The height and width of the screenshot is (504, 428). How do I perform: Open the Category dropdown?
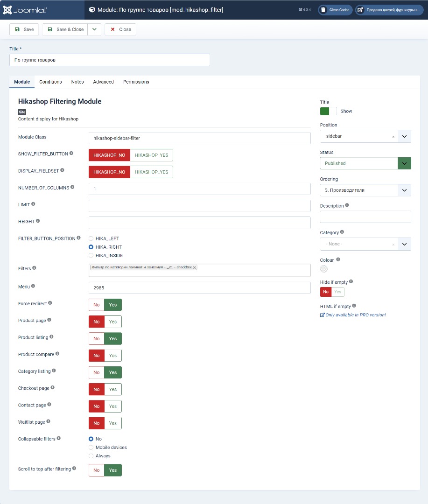pos(404,244)
